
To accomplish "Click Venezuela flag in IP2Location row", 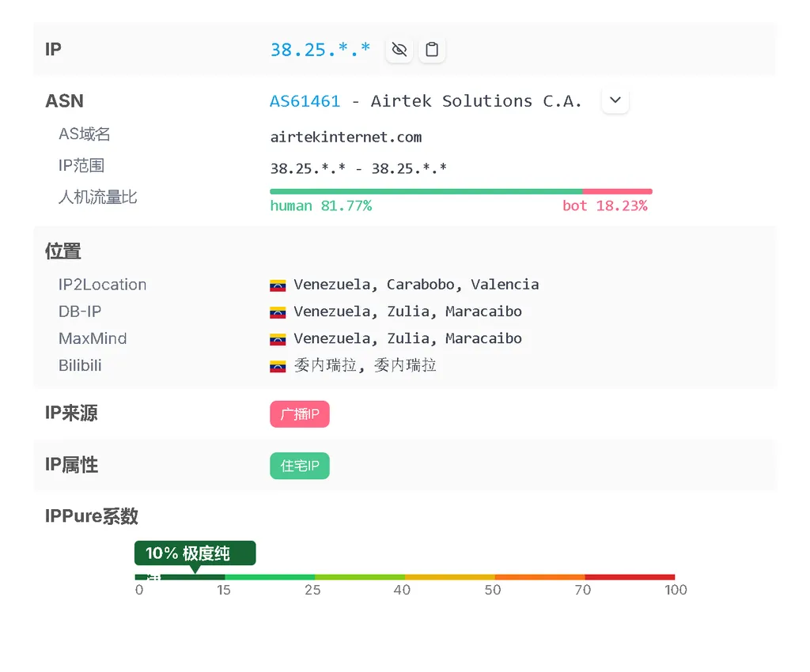I will 278,285.
